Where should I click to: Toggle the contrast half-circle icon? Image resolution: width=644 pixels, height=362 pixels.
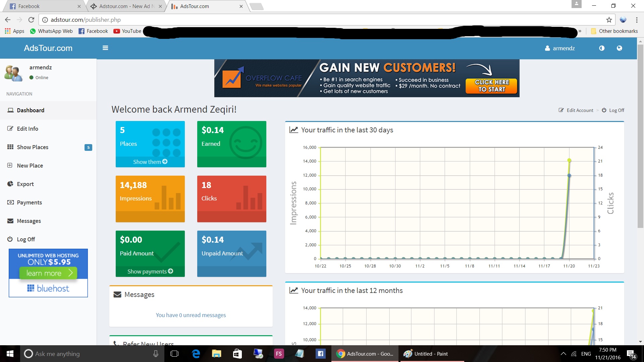[602, 48]
